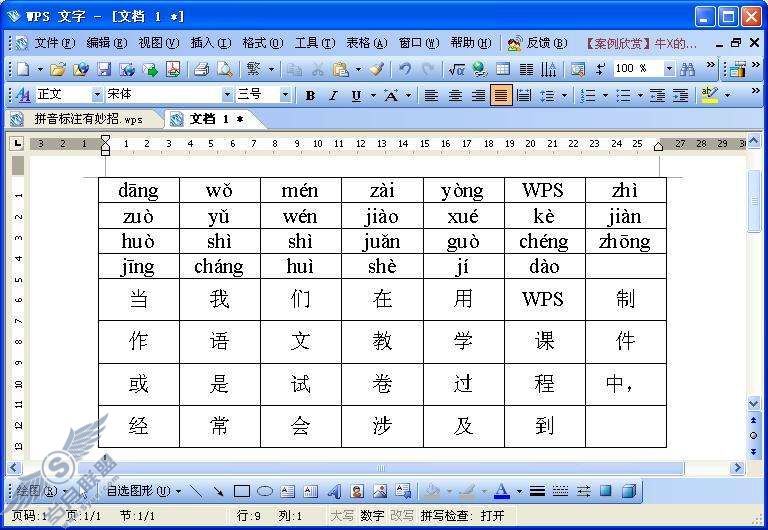Image resolution: width=768 pixels, height=530 pixels.
Task: Switch to 拼音标注有妙招.wps tab
Action: pos(88,119)
